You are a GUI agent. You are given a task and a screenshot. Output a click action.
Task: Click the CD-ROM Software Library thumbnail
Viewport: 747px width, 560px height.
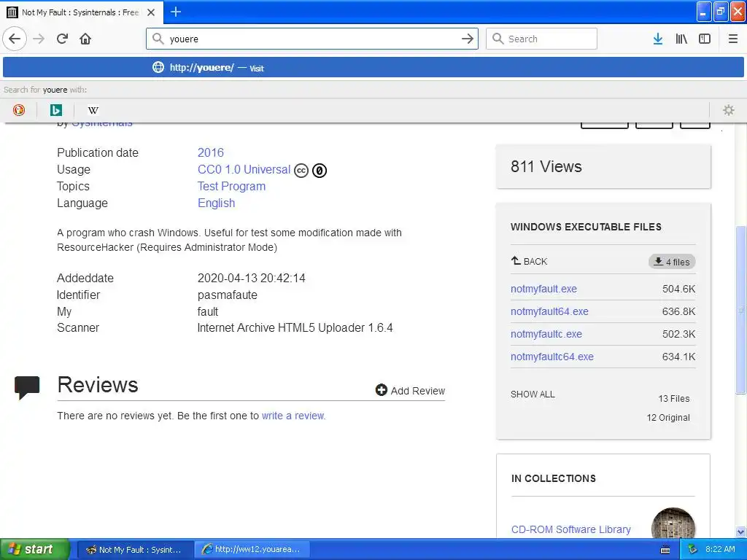[673, 524]
